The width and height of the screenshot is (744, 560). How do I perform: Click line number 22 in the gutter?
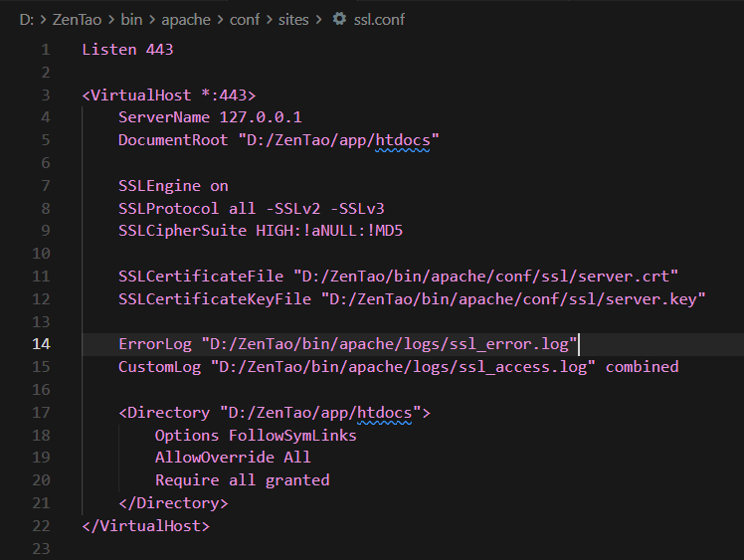(41, 525)
